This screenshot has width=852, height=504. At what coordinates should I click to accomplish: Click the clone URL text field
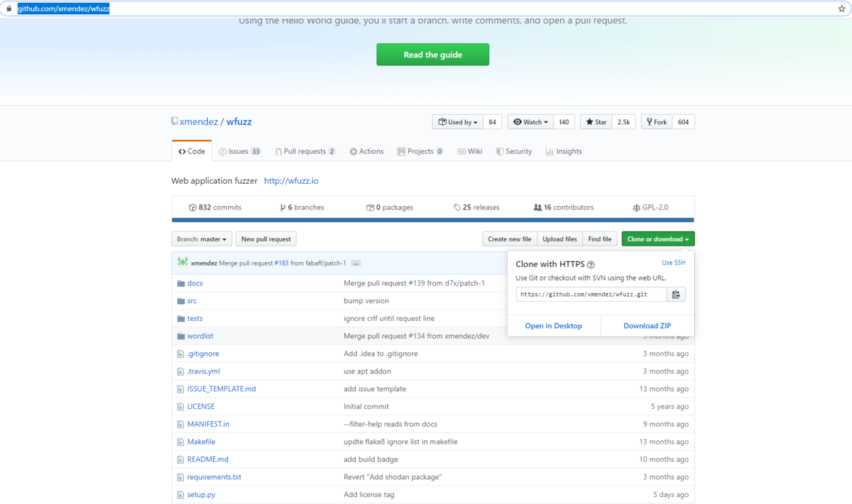[591, 295]
